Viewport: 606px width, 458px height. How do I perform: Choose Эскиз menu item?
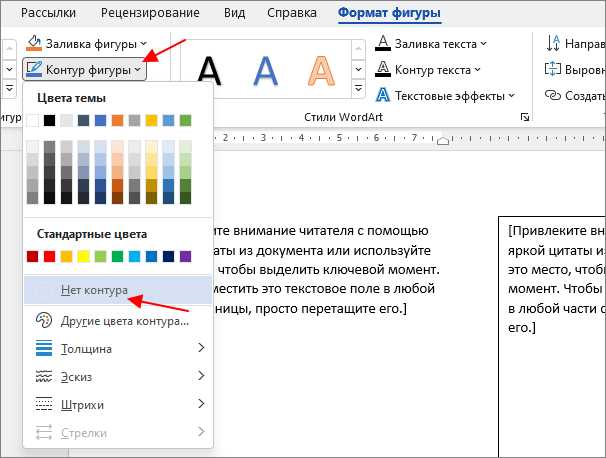(118, 376)
